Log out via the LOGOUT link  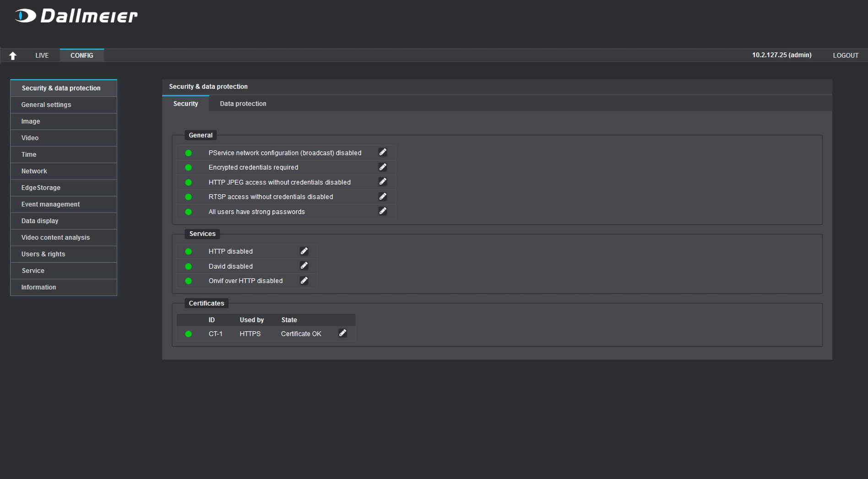[x=845, y=55]
